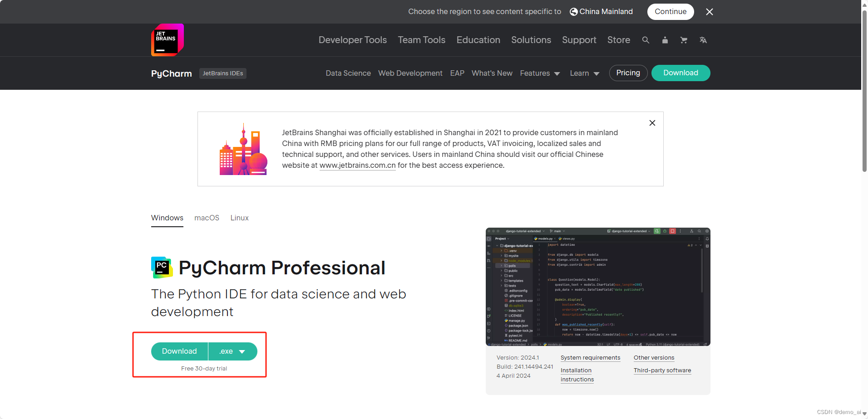Close the region selection bar
Viewport: 868px width, 419px height.
pos(710,12)
